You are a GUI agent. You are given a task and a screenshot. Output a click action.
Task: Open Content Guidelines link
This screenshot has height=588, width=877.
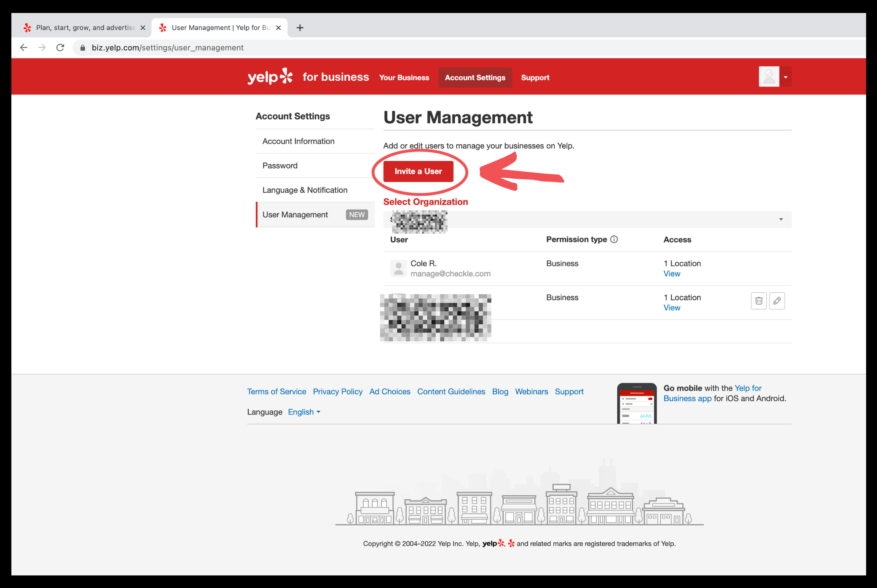coord(451,392)
